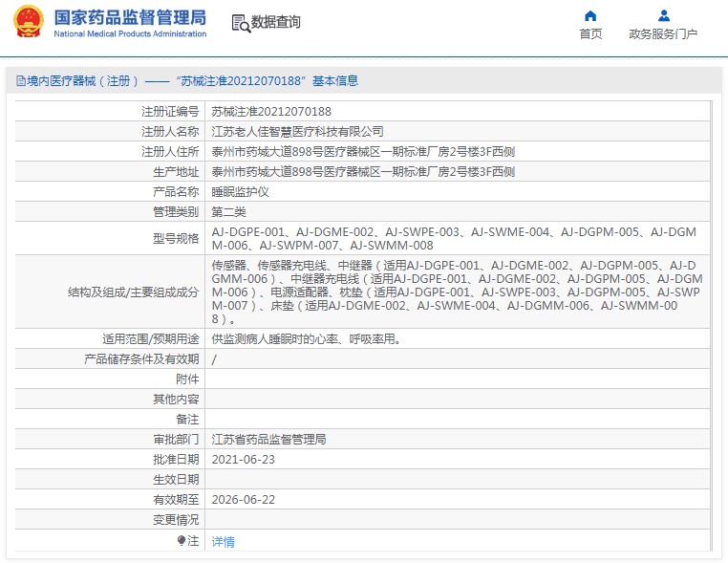The height and width of the screenshot is (563, 728).
Task: Click the 注册人住所 row label
Action: [x=170, y=152]
